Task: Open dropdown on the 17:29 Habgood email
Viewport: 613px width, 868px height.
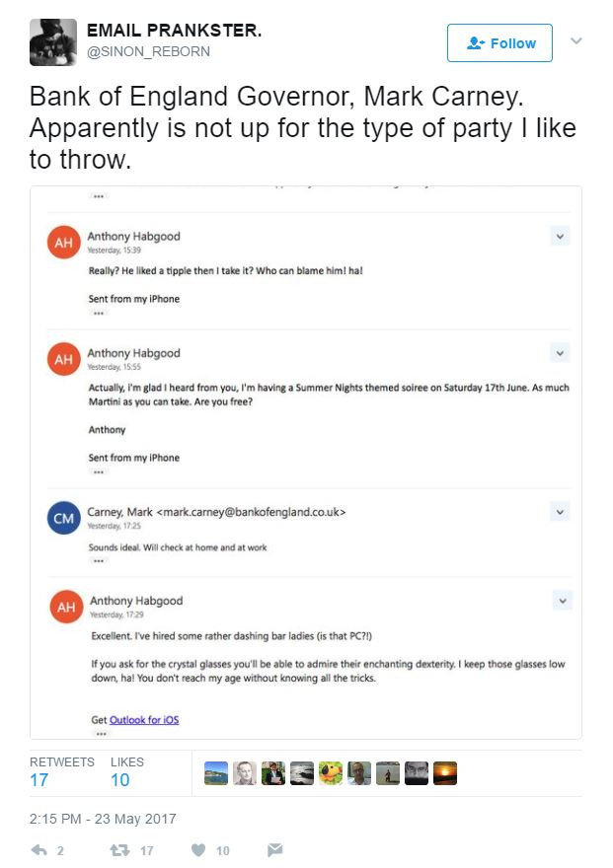Action: click(x=563, y=601)
